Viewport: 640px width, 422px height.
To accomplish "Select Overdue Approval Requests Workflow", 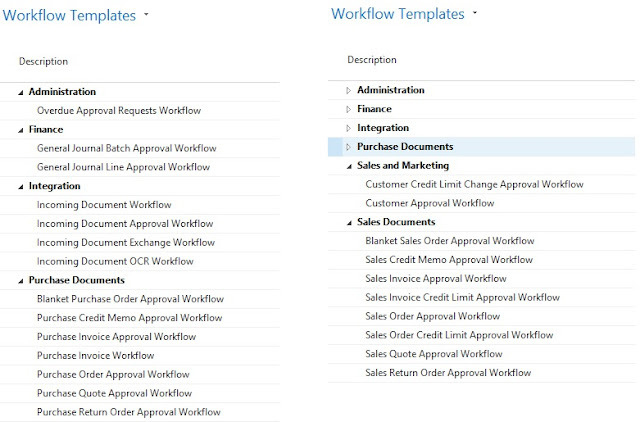I will 119,110.
